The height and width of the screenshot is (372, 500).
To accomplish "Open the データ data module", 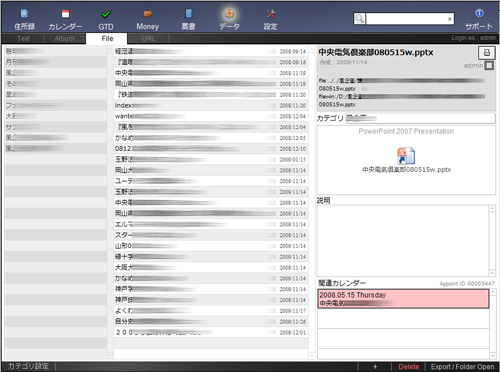I will click(x=229, y=20).
